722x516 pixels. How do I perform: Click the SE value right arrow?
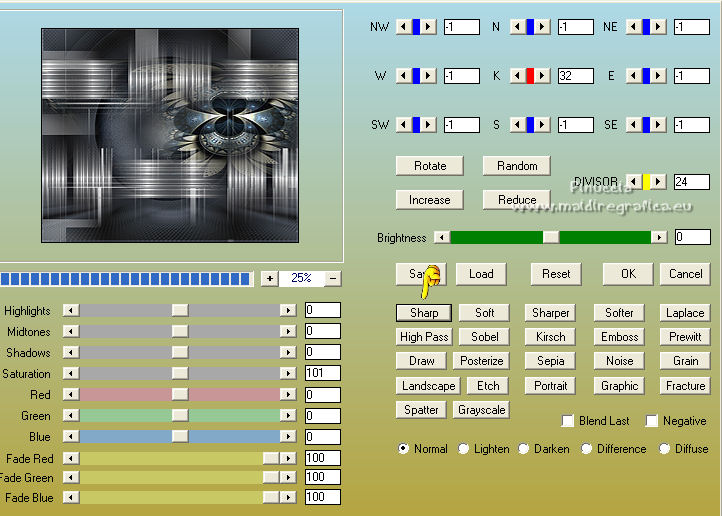(659, 125)
